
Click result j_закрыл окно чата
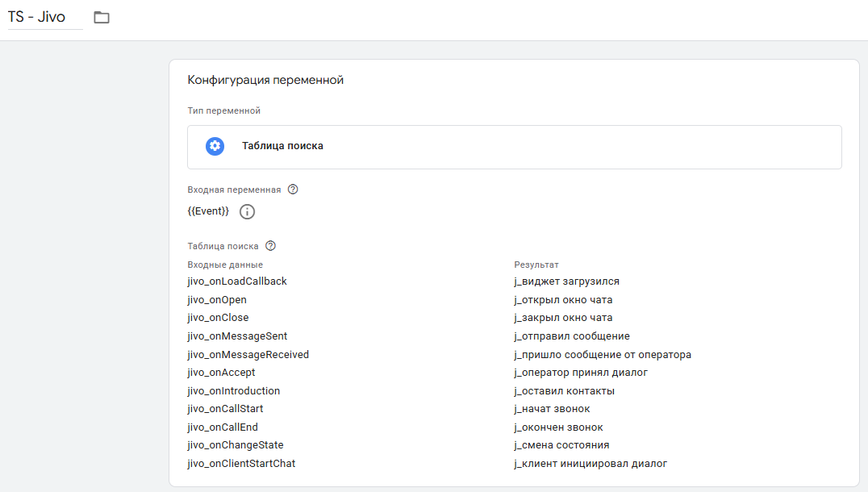click(x=563, y=318)
